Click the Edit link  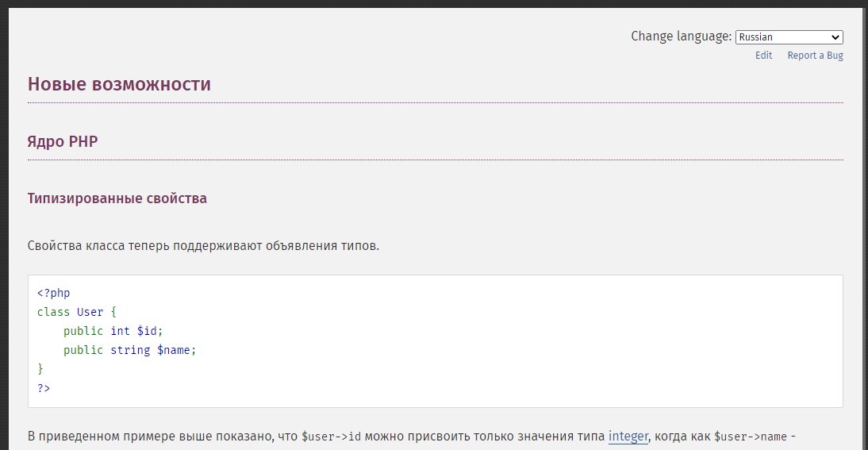coord(763,56)
